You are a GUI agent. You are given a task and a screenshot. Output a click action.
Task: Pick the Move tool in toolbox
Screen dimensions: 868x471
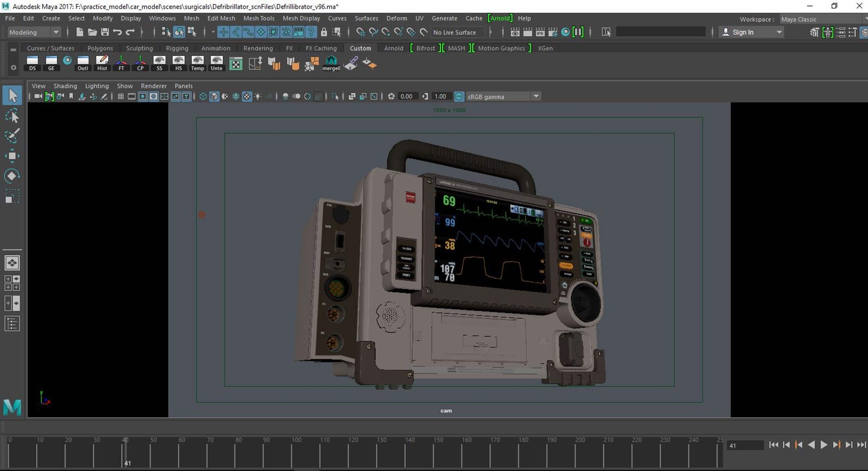(x=12, y=156)
